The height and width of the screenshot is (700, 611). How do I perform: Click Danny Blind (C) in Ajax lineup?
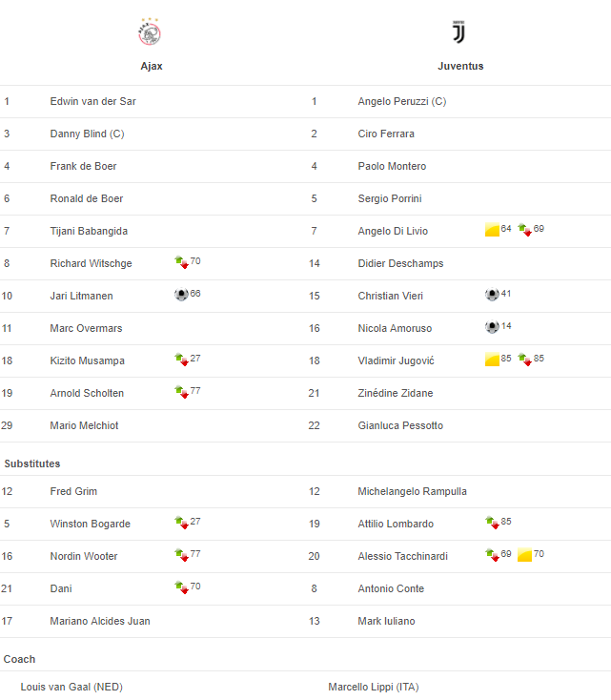coord(87,134)
